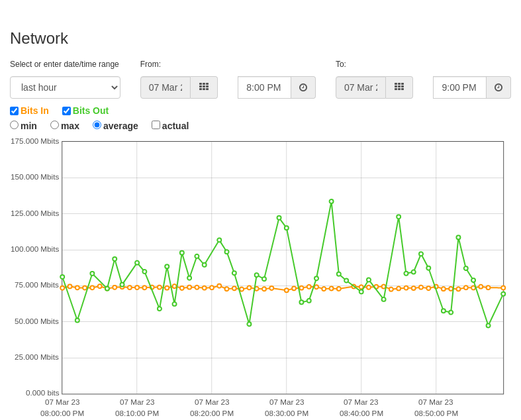Open the To date calendar grid icon
The height and width of the screenshot is (420, 521).
(x=399, y=87)
